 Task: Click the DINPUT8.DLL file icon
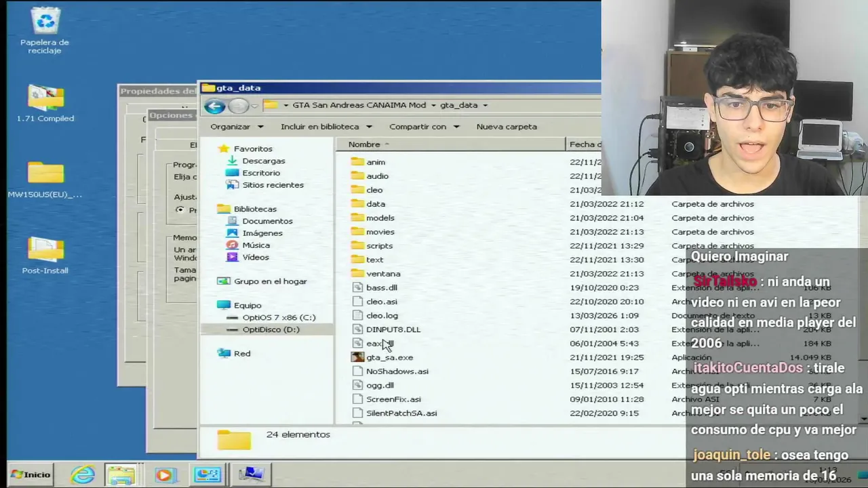tap(357, 329)
